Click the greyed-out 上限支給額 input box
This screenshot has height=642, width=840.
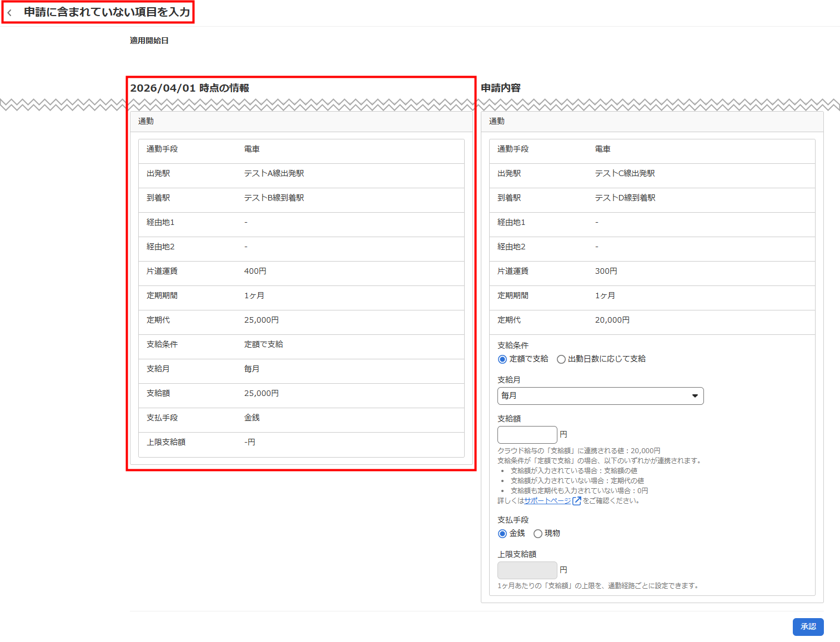tap(527, 570)
